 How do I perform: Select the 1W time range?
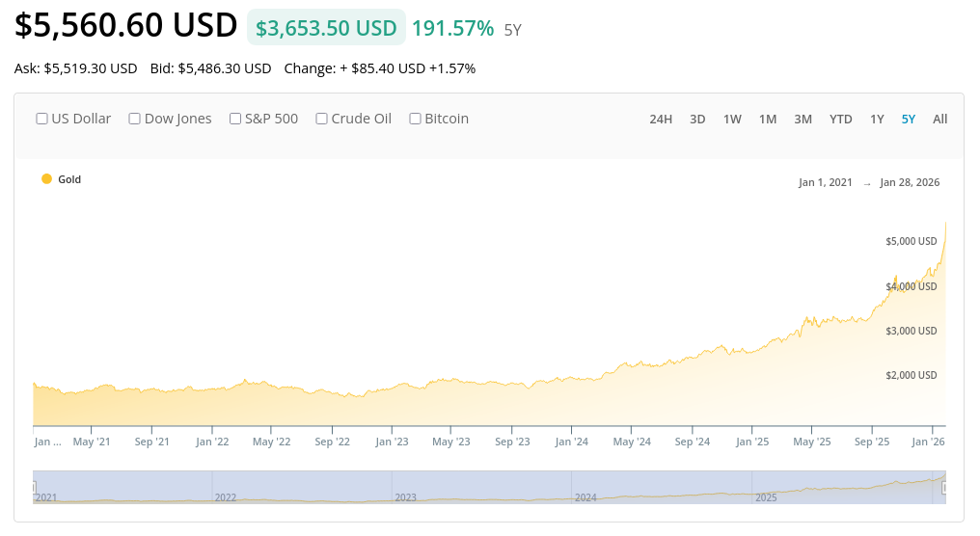(732, 120)
